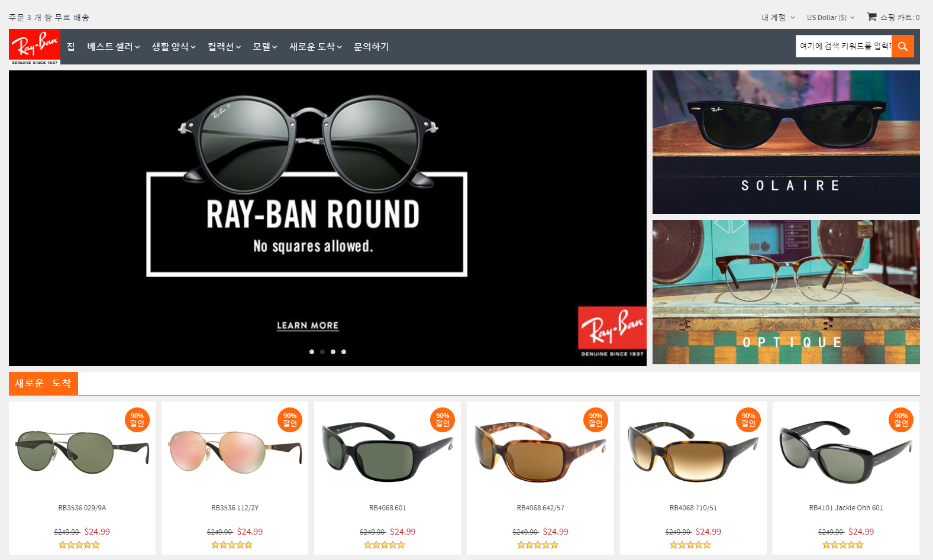Screen dimensions: 933x560
Task: Expand the 베스트 셀러 dropdown menu
Action: tap(114, 47)
